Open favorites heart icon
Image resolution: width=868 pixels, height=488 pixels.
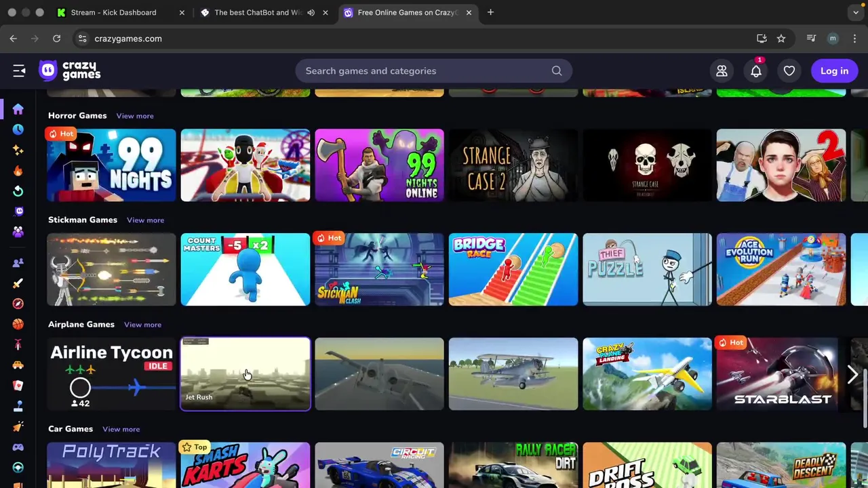point(789,70)
